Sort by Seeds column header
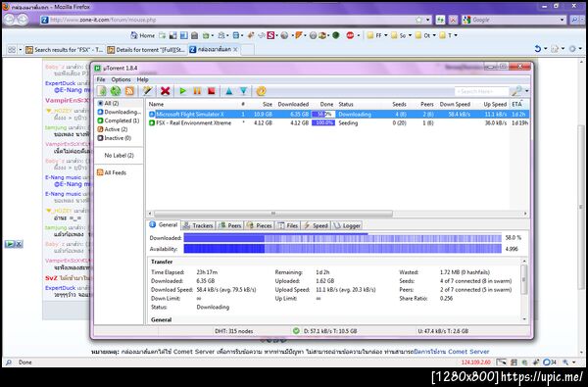The image size is (588, 387). tap(399, 104)
